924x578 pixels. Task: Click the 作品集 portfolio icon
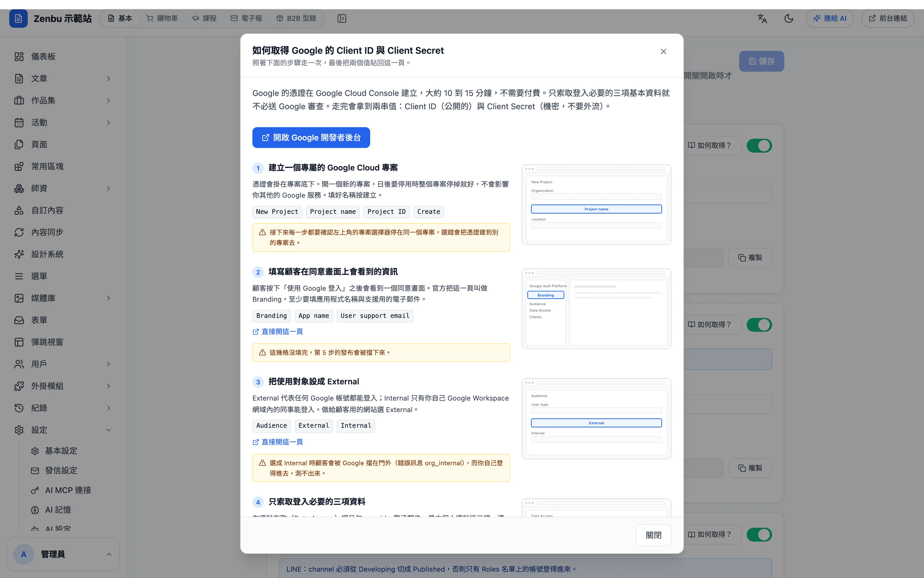[x=19, y=101]
